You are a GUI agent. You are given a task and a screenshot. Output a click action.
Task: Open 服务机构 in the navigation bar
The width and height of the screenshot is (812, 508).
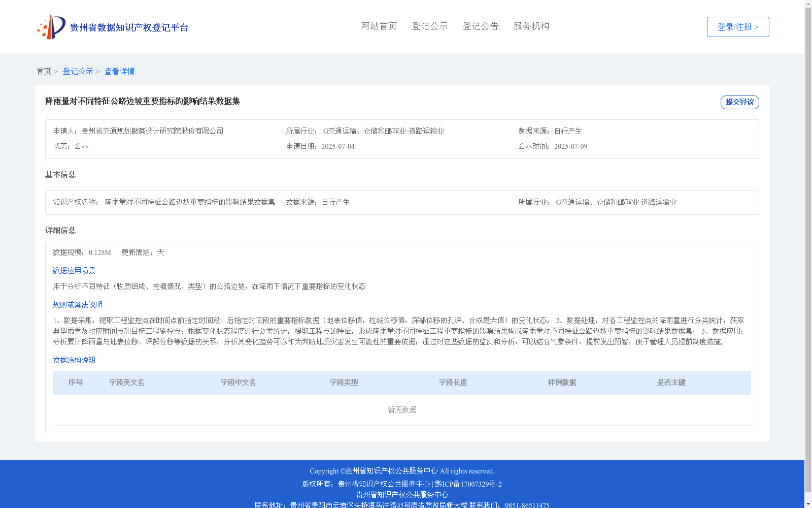coord(531,26)
